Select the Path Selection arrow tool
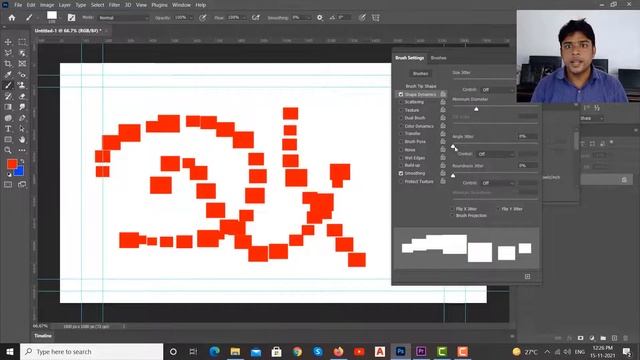The height and width of the screenshot is (360, 640). click(x=22, y=129)
